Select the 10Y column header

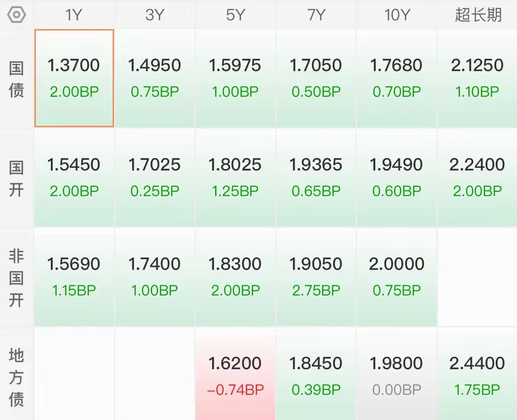click(x=397, y=15)
